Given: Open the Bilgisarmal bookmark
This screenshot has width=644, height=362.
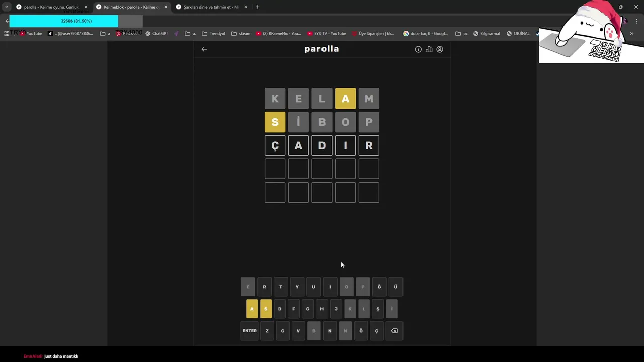Looking at the screenshot, I should point(487,34).
